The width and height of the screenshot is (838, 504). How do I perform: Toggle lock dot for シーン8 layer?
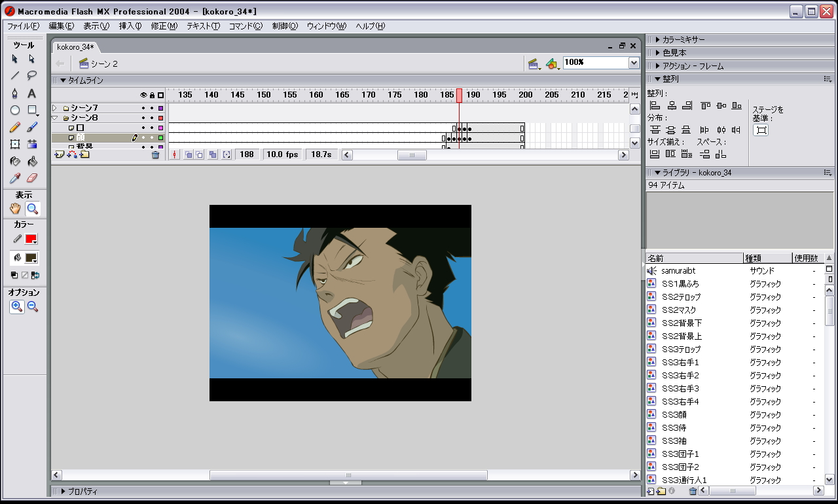151,118
